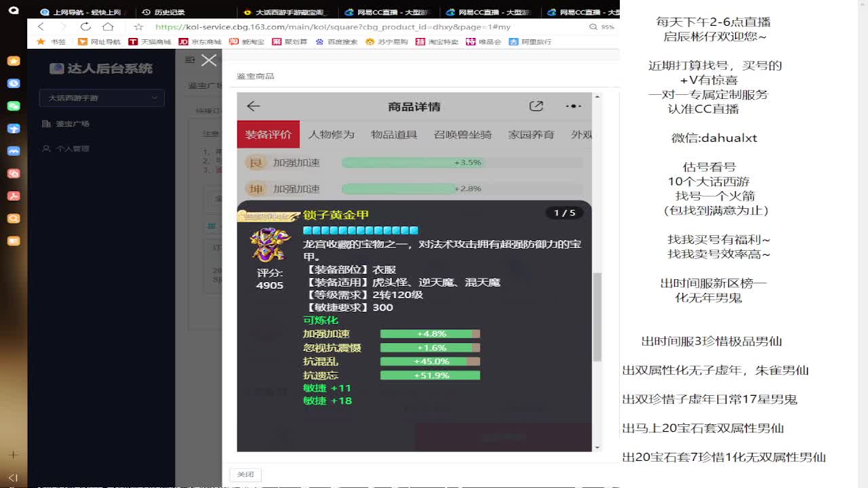Open the 苏宁易购 bookmark
The image size is (868, 488).
click(x=387, y=41)
